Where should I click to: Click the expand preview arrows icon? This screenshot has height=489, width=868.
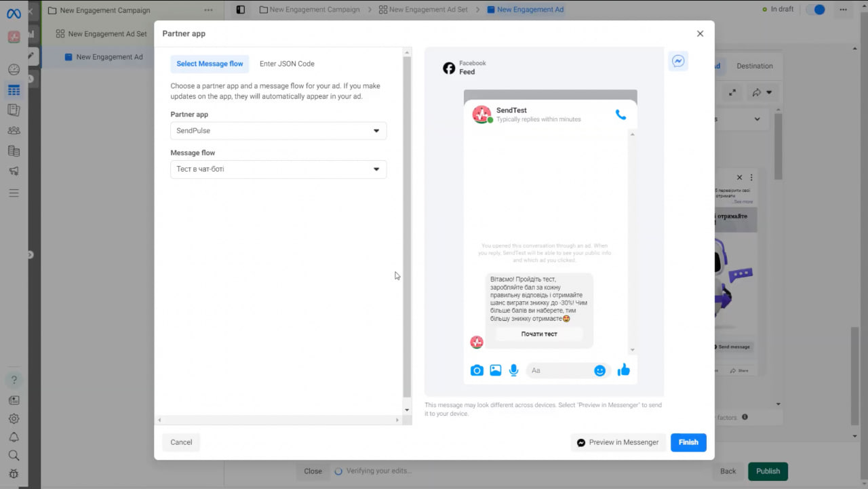pyautogui.click(x=732, y=92)
